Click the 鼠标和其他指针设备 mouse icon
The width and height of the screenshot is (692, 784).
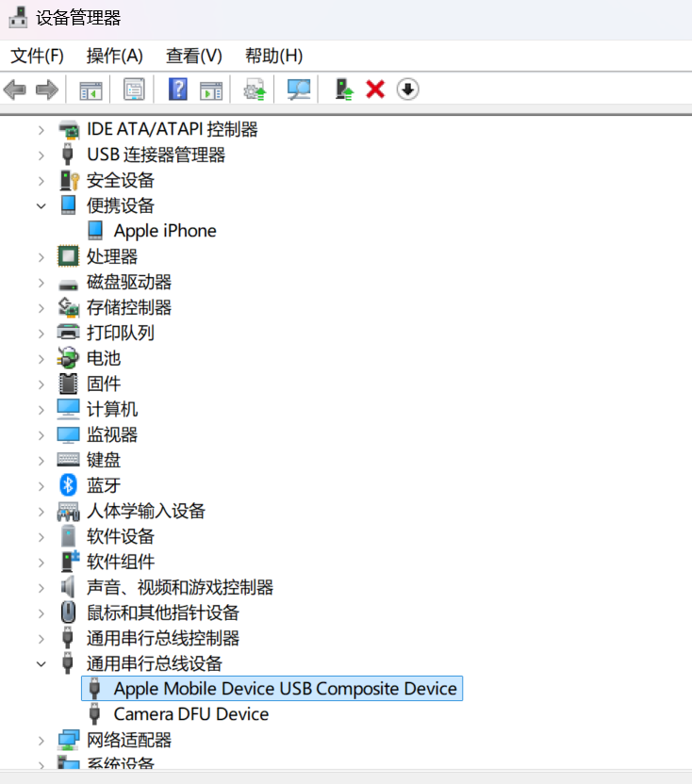68,612
